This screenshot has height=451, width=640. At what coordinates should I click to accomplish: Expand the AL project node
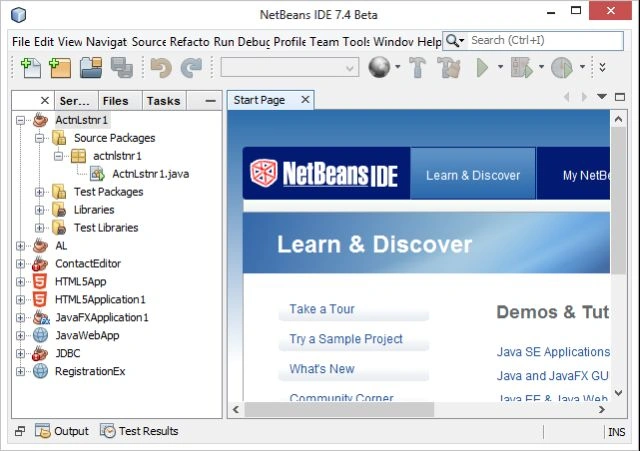20,246
